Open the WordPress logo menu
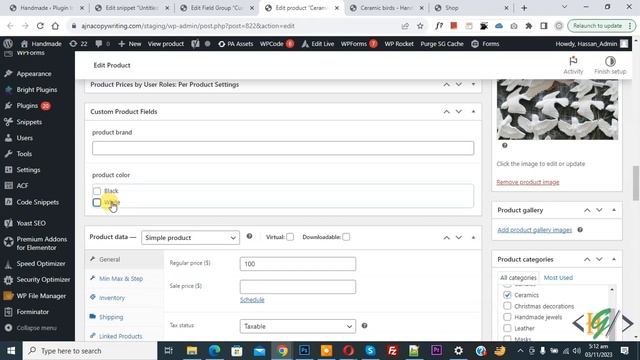Image resolution: width=640 pixels, height=360 pixels. pos(8,44)
